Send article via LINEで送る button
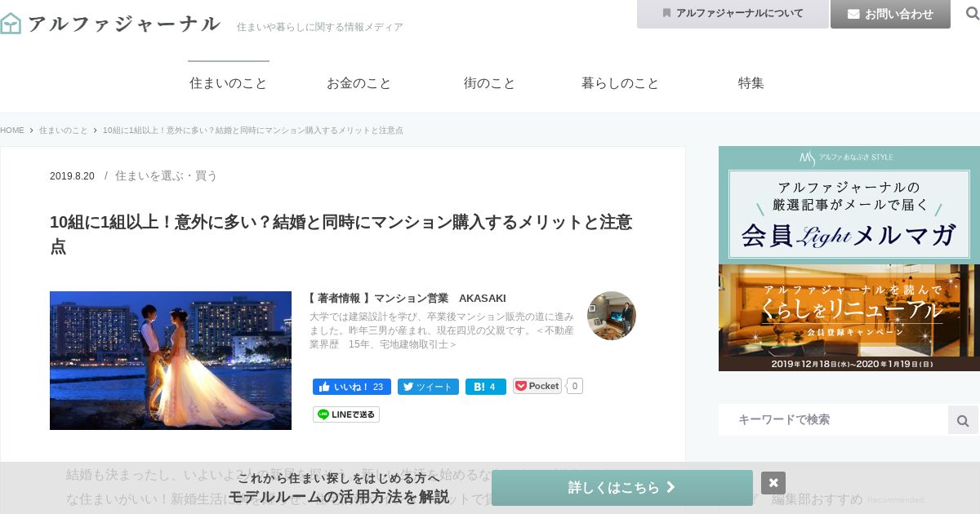Screen dimensions: 980x514 (346, 414)
